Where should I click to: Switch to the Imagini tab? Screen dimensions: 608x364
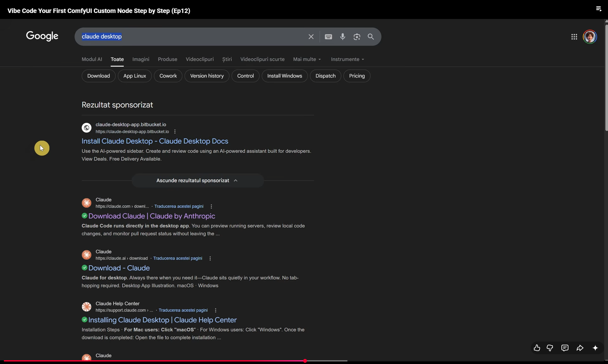[x=141, y=59]
